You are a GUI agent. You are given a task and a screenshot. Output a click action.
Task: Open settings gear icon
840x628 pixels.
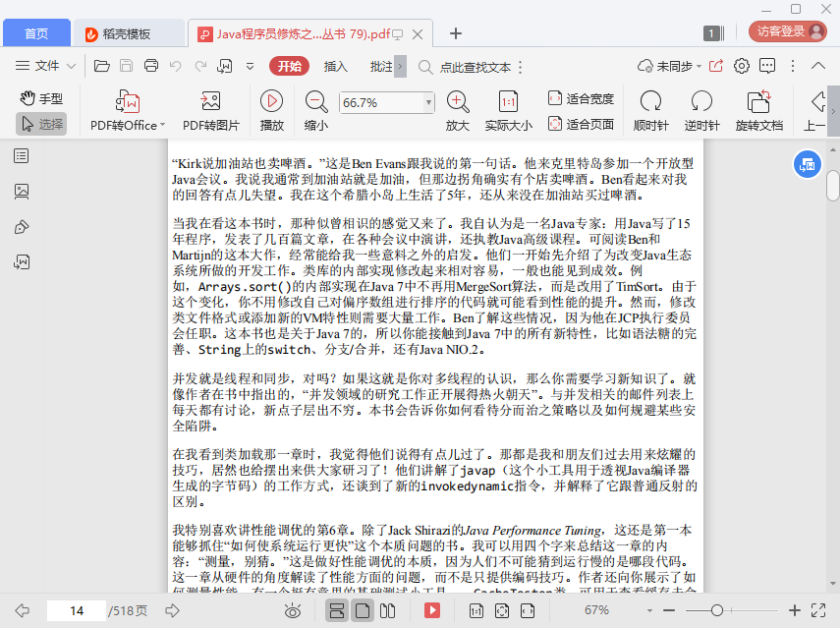pyautogui.click(x=742, y=66)
